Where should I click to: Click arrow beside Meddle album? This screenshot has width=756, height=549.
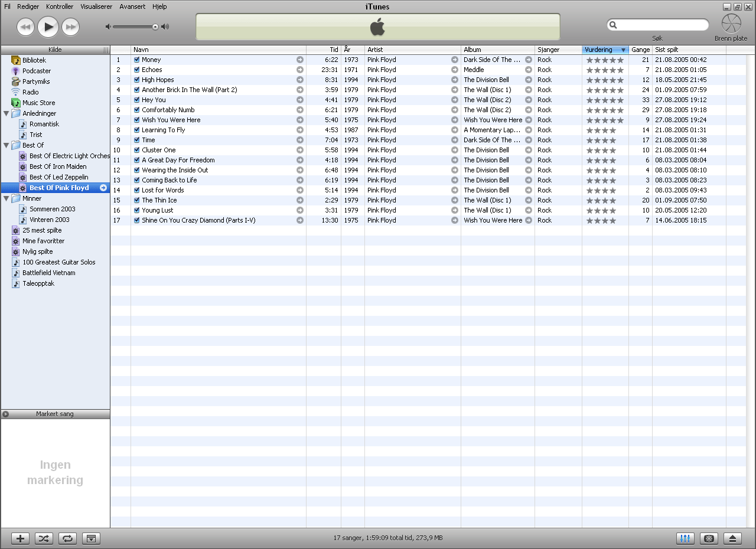tap(529, 70)
